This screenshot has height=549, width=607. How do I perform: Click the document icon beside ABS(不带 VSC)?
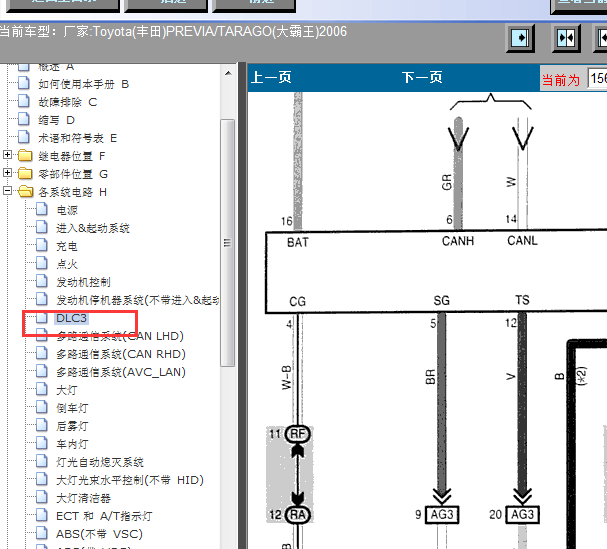[42, 534]
